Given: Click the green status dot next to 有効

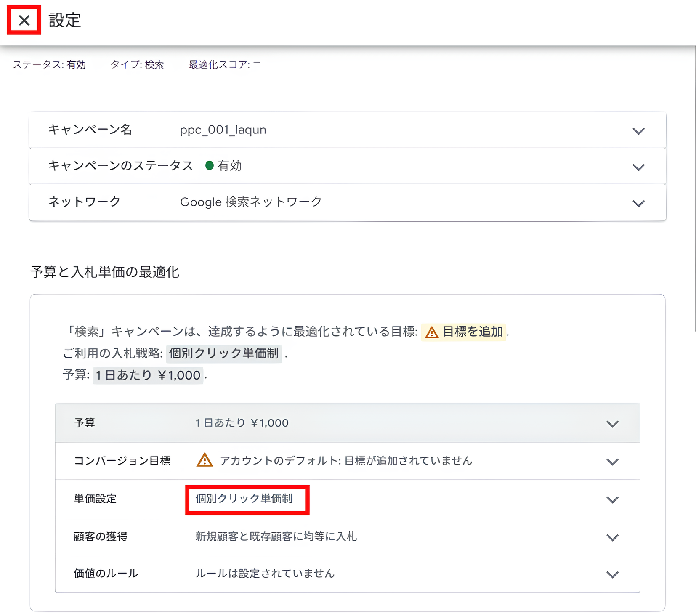Looking at the screenshot, I should pyautogui.click(x=210, y=165).
